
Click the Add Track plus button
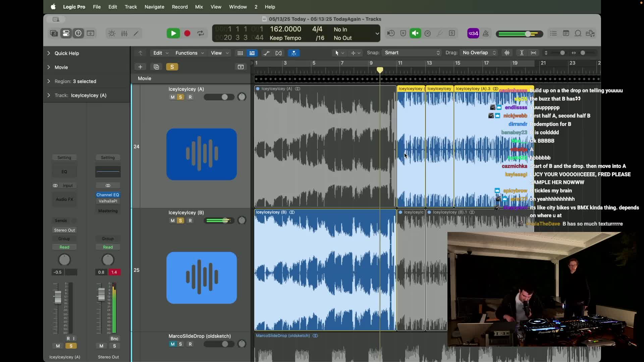pyautogui.click(x=140, y=67)
